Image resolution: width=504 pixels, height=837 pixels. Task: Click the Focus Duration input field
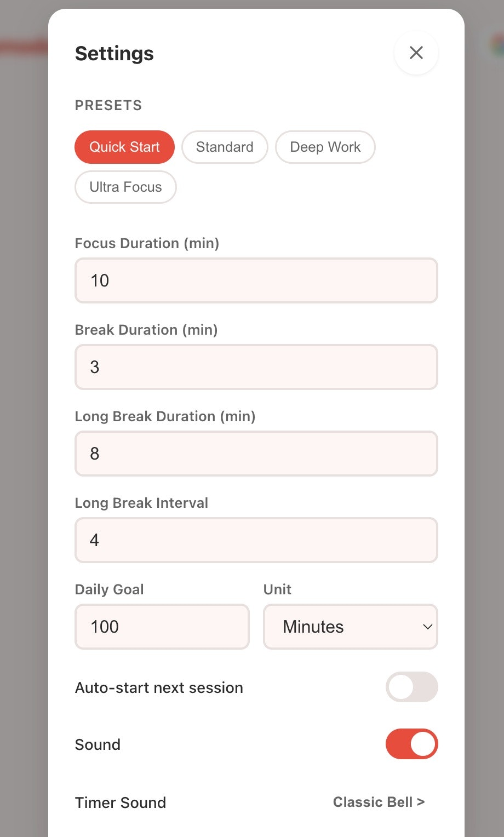(x=256, y=280)
